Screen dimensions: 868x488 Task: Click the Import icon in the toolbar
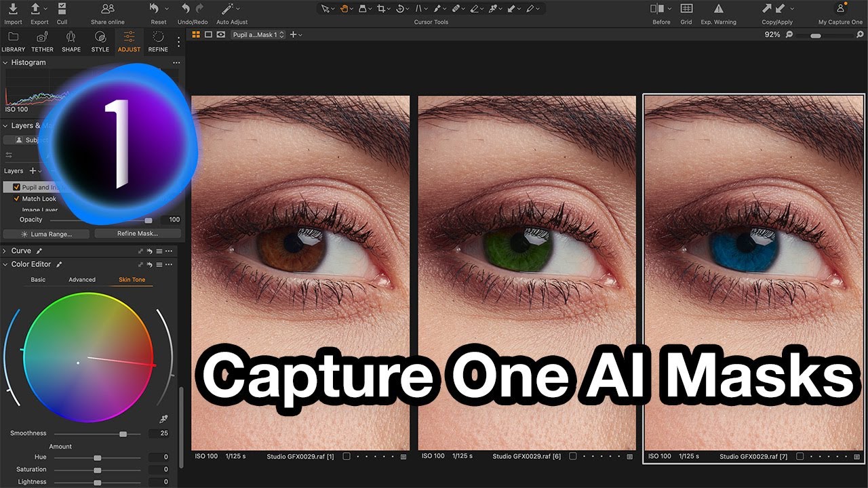(13, 9)
